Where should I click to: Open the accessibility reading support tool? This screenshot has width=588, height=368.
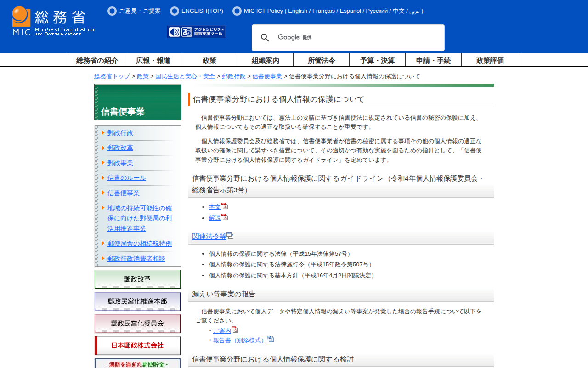[x=197, y=32]
